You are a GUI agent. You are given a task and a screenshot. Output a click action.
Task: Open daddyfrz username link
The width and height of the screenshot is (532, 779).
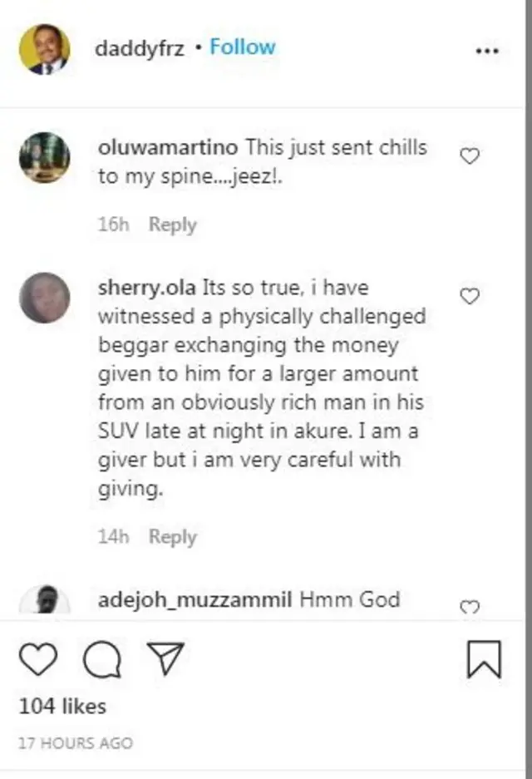point(140,48)
